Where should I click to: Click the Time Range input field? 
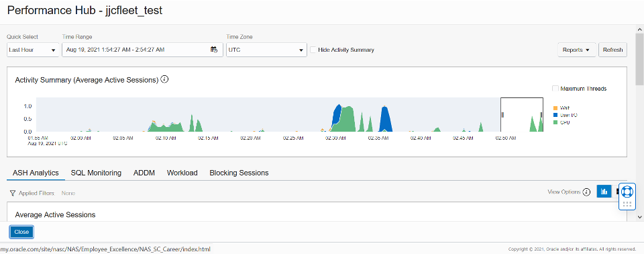(142, 50)
